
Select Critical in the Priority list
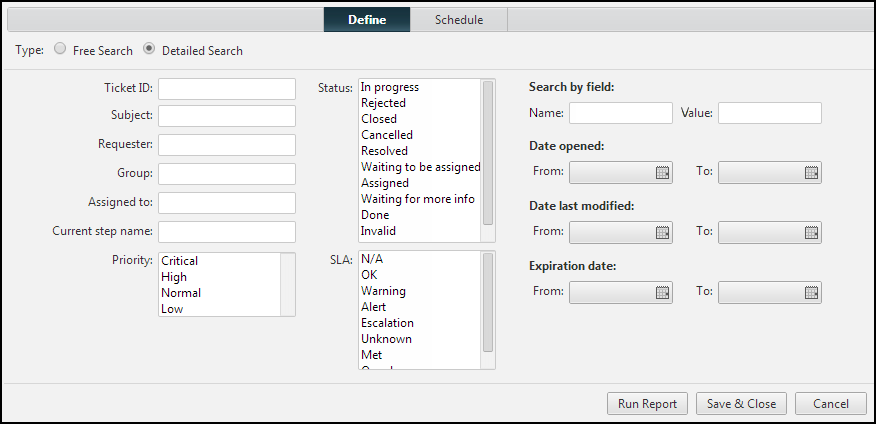click(180, 261)
